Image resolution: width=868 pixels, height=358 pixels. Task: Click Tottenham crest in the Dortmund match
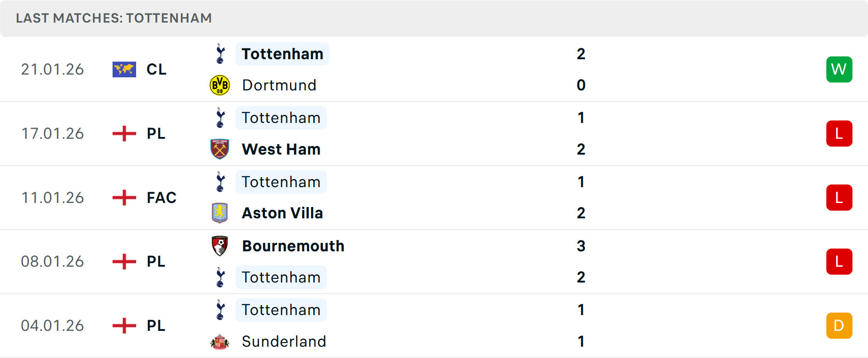220,54
